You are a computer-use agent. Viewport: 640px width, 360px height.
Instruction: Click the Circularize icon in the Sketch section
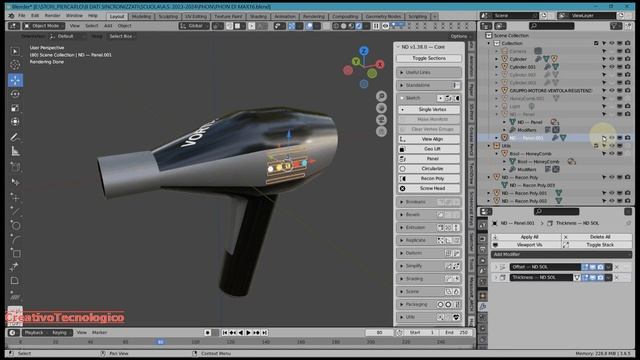point(402,169)
